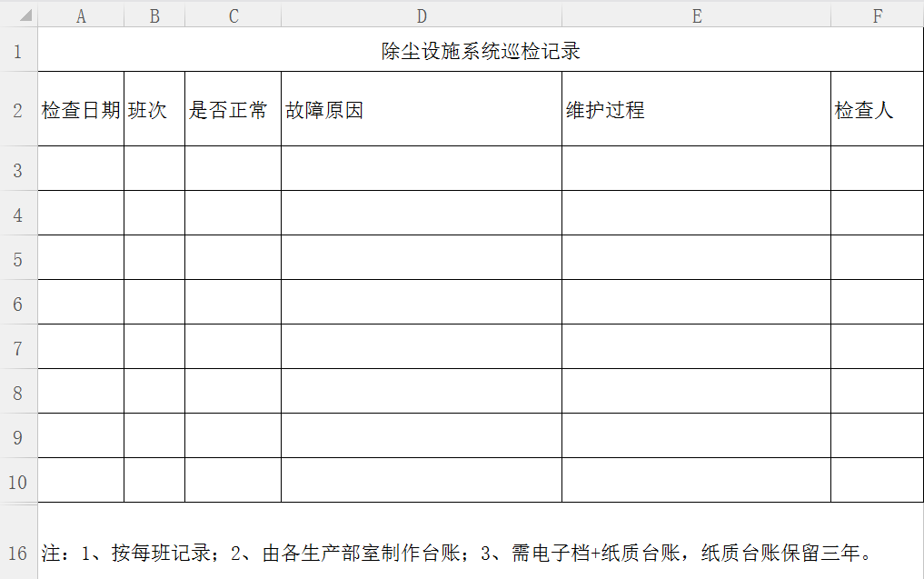Select row 16 header
Image resolution: width=924 pixels, height=579 pixels.
[x=18, y=553]
